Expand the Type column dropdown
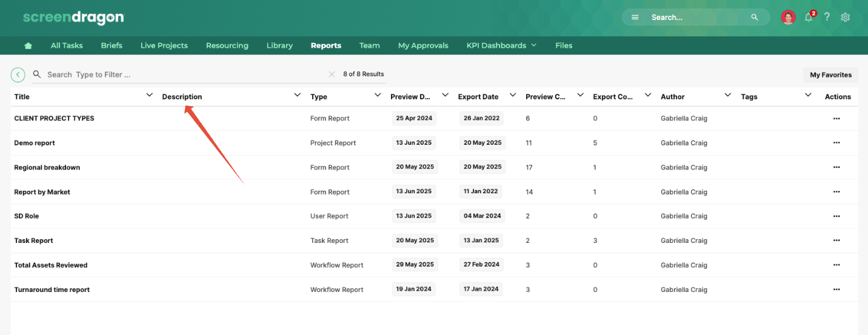The height and width of the screenshot is (335, 868). click(x=378, y=95)
